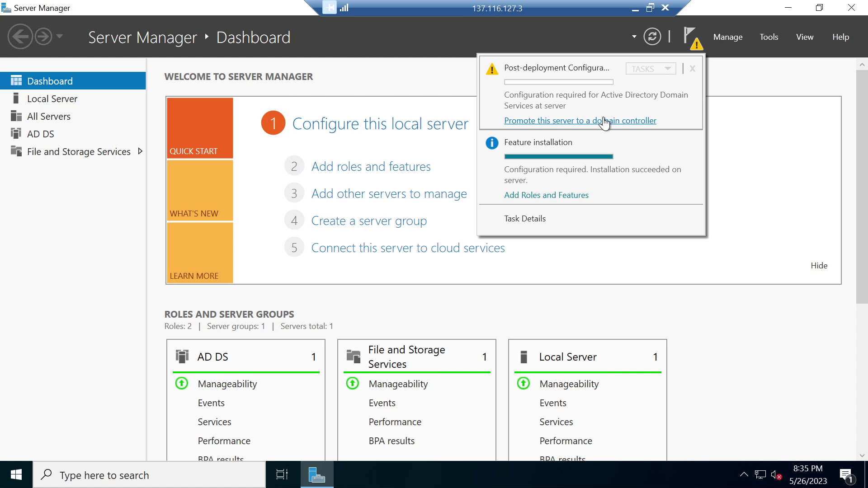The width and height of the screenshot is (868, 488).
Task: Open the QUICK START tile
Action: tap(200, 128)
